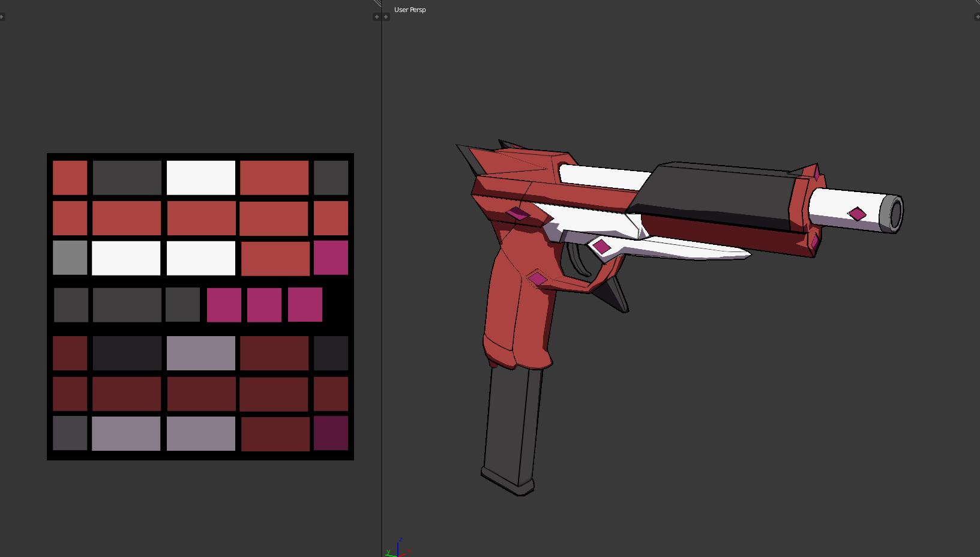
Task: Expand the image editor's tool shelf plus
Action: (x=2, y=17)
